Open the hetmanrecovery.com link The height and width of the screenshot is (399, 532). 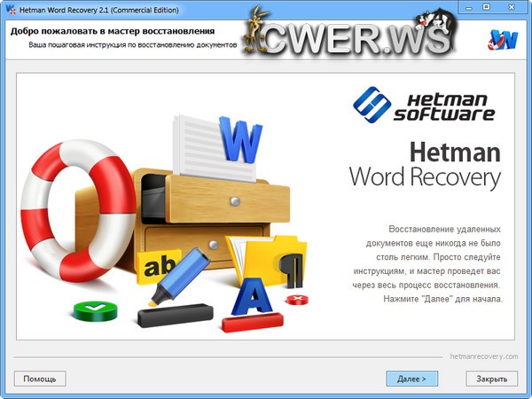484,356
